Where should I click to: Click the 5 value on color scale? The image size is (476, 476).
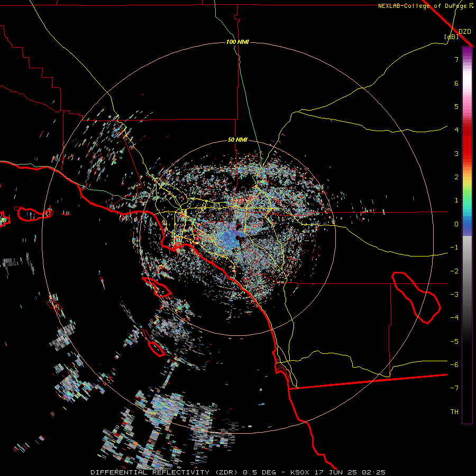pos(456,106)
